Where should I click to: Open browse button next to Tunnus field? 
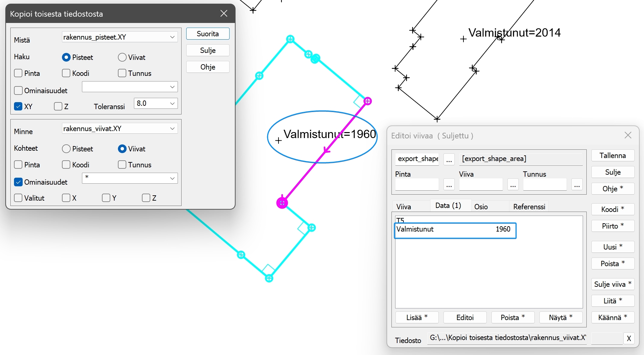point(577,185)
